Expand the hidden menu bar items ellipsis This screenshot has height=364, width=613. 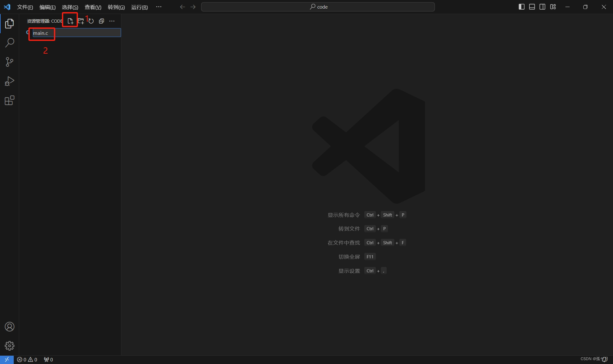(x=159, y=7)
